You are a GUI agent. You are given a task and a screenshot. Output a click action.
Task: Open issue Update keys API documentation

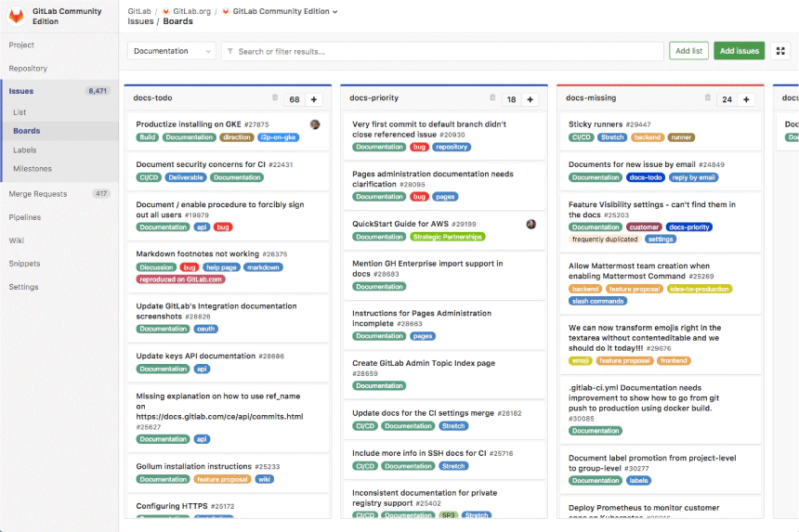[x=195, y=356]
